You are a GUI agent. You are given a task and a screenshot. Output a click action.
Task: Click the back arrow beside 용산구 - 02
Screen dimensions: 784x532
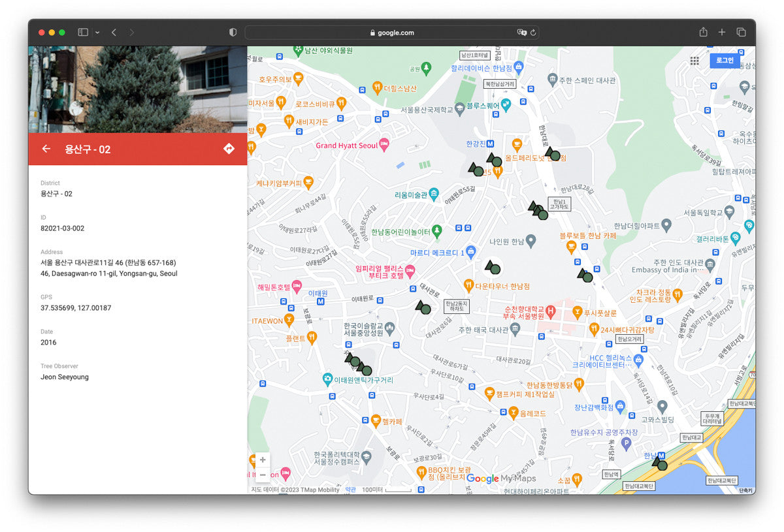(x=46, y=149)
